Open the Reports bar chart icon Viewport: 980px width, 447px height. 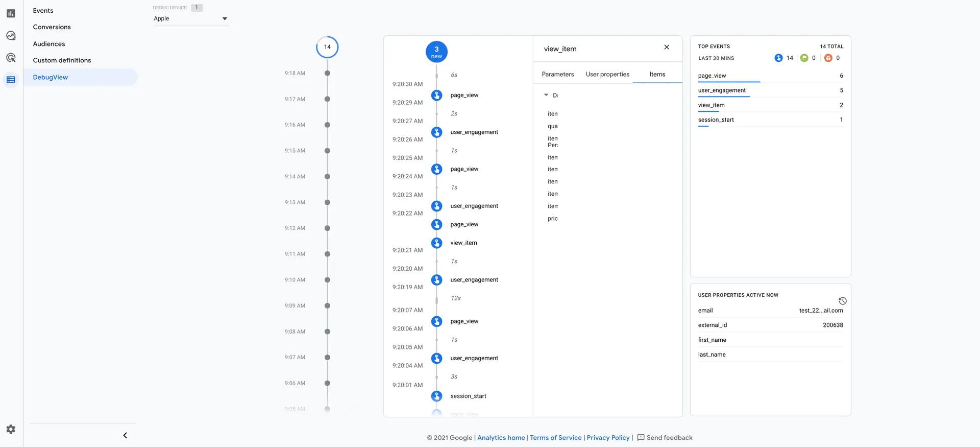(11, 13)
